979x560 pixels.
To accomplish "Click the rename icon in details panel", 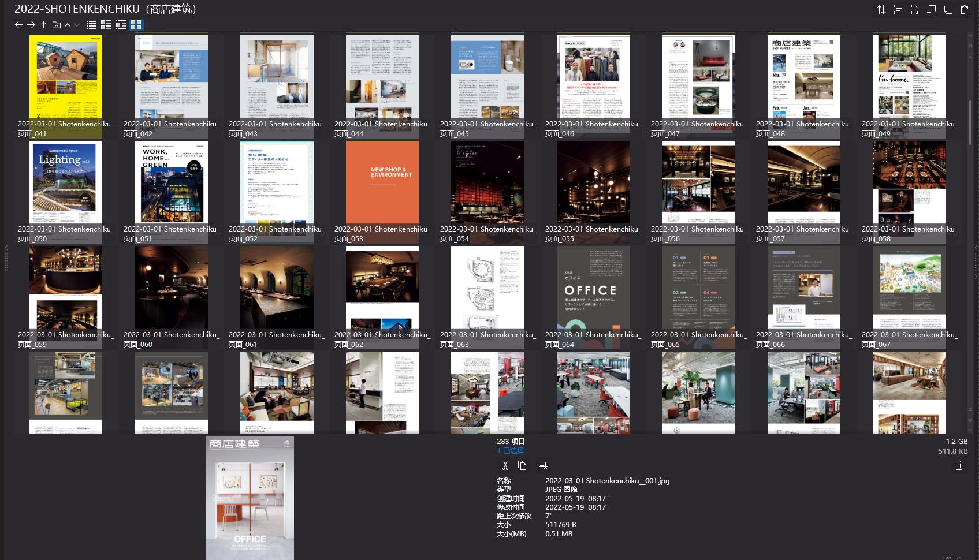I will coord(543,465).
